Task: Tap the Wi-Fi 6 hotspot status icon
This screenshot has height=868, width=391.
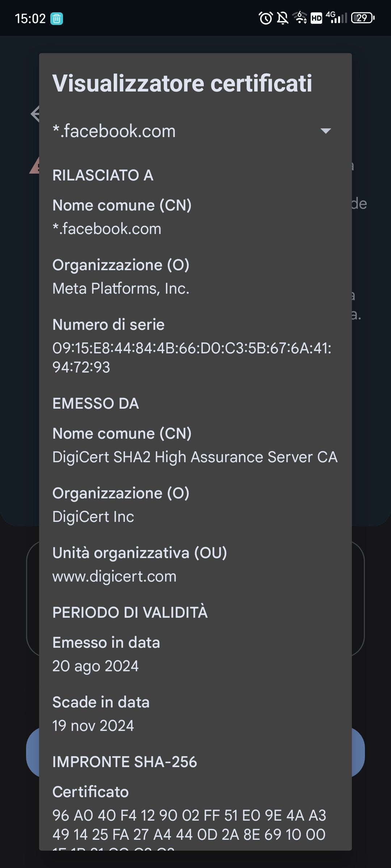Action: point(300,17)
